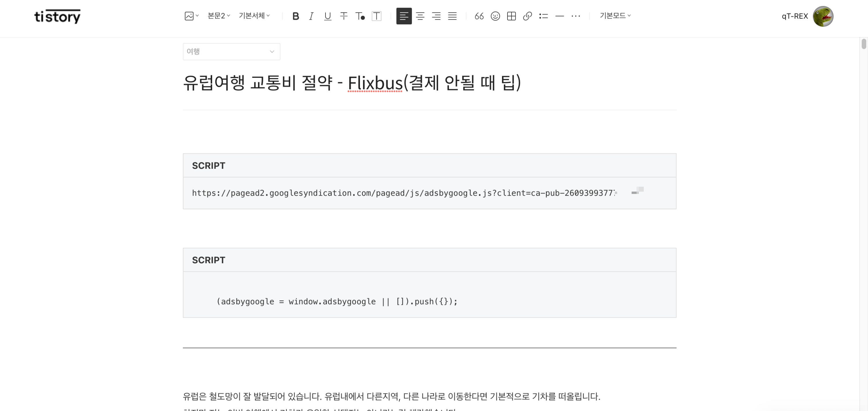Open the 여행 category dropdown
Viewport: 868px width, 411px height.
click(231, 51)
